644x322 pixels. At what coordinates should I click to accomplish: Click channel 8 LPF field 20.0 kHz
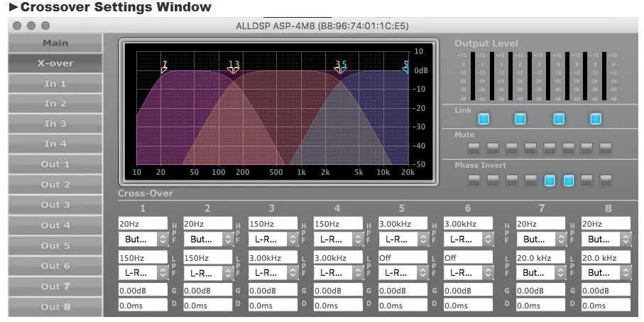606,257
